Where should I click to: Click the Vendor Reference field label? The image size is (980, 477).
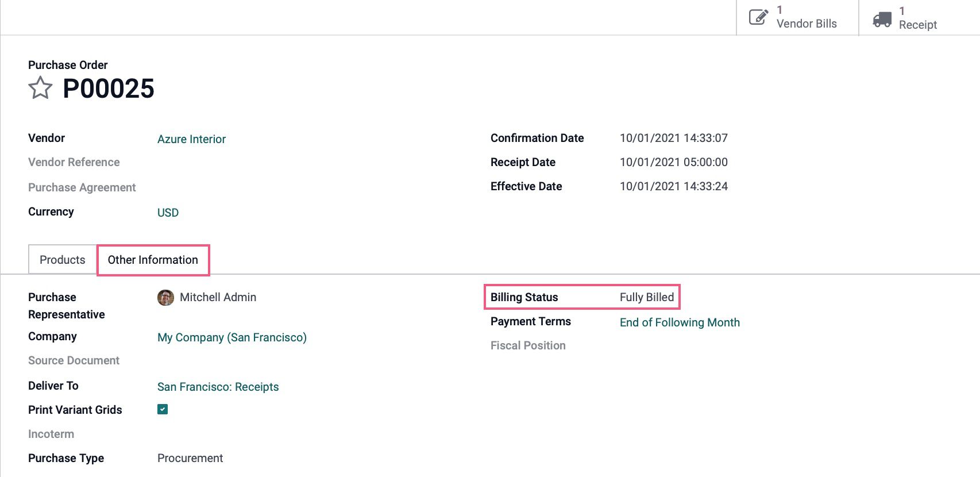coord(74,162)
